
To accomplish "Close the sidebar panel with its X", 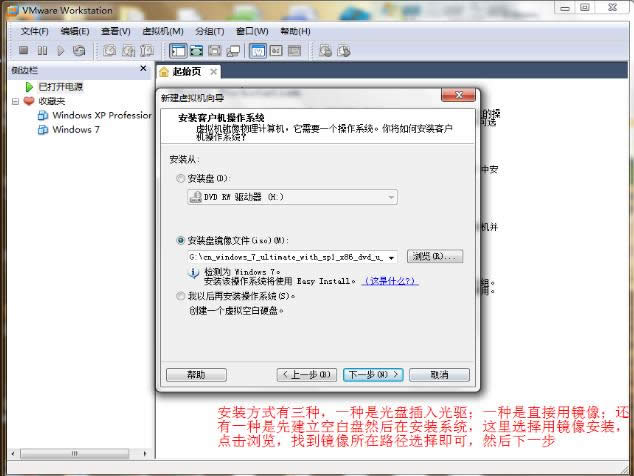I will point(144,70).
